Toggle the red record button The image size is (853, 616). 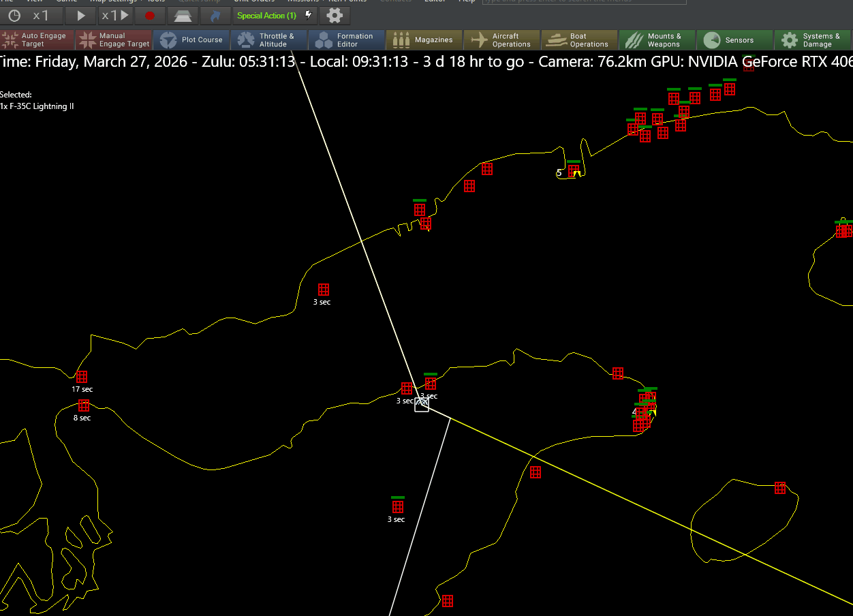[150, 15]
